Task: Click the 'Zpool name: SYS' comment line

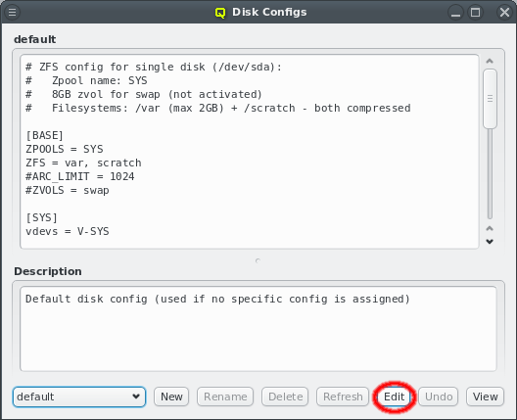Action: (86, 80)
